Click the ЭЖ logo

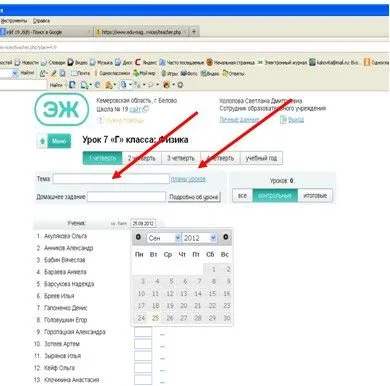pyautogui.click(x=62, y=109)
